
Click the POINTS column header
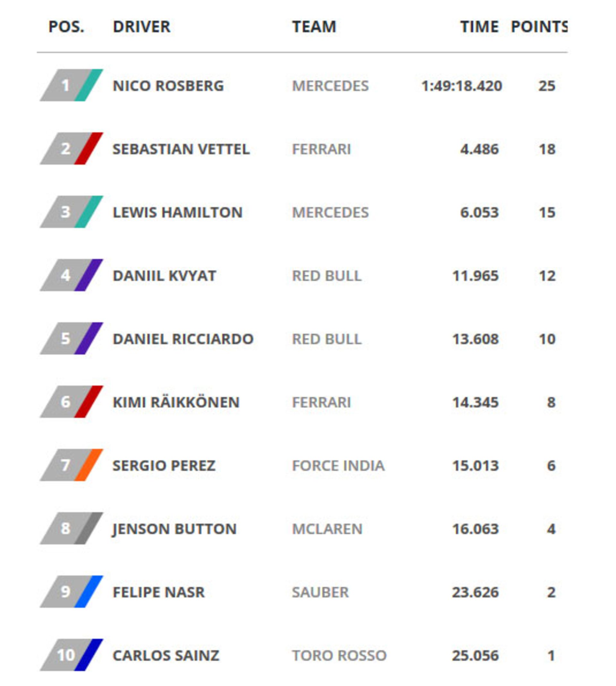[x=539, y=27]
